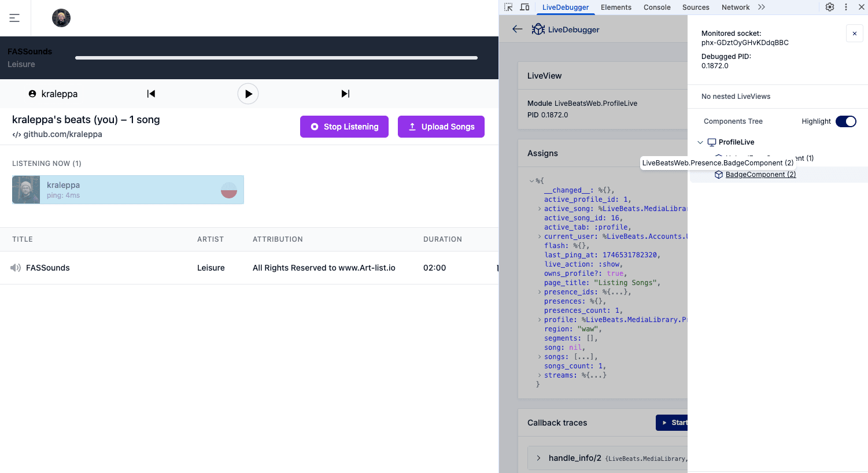Screen dimensions: 868x473
Task: Go back with LiveDebugger arrow
Action: pos(517,29)
